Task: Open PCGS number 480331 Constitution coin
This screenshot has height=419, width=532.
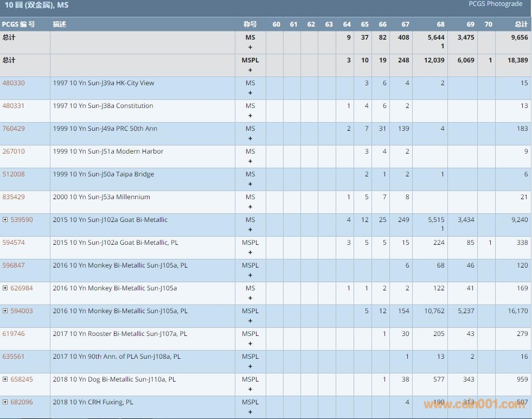Action: (x=14, y=106)
